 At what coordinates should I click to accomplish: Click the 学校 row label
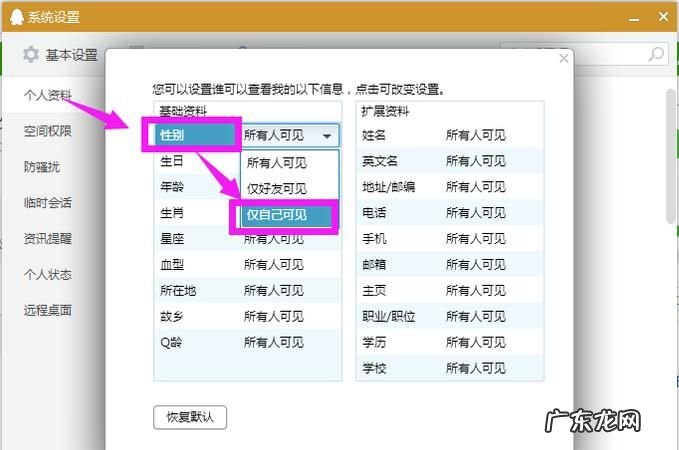click(x=374, y=368)
